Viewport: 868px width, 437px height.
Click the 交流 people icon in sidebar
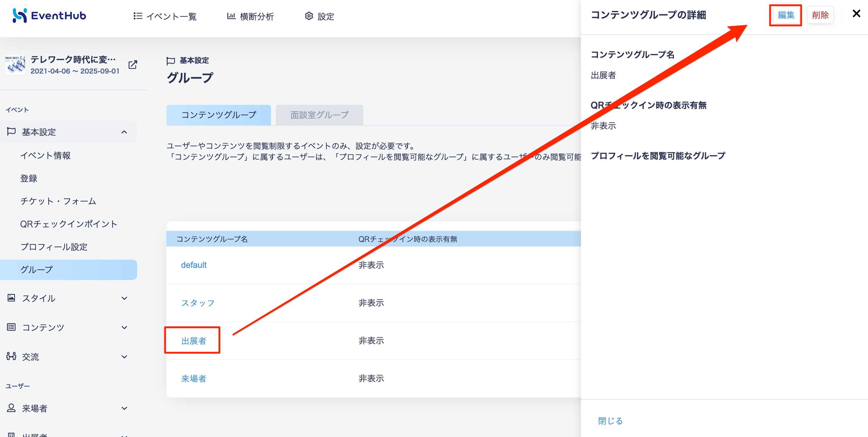click(11, 356)
